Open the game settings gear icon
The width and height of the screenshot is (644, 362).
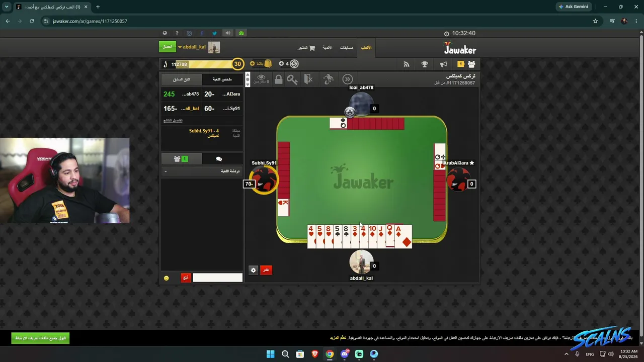253,270
